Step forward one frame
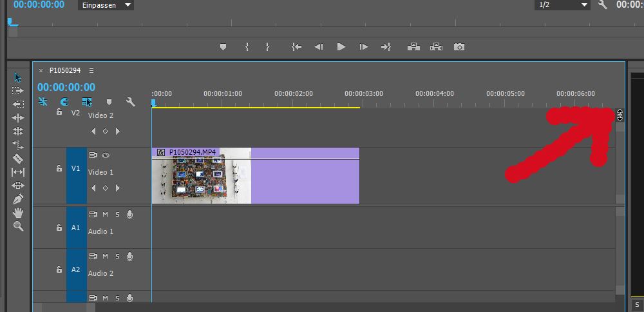The height and width of the screenshot is (312, 644). [x=363, y=47]
